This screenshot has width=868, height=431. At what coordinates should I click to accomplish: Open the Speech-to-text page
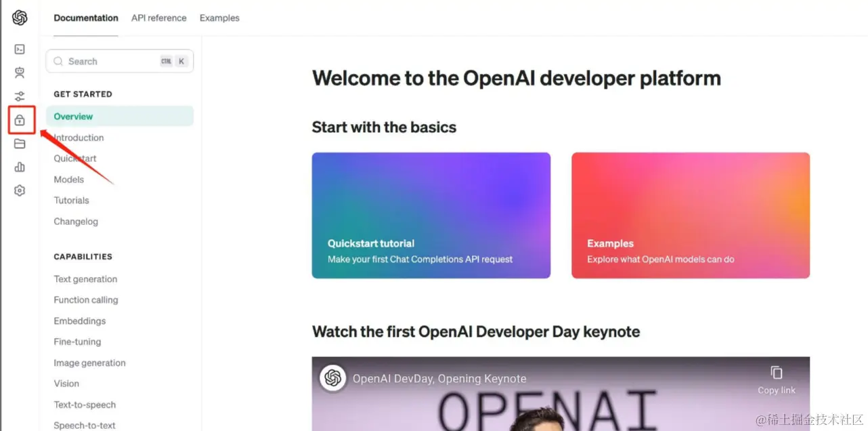(85, 426)
